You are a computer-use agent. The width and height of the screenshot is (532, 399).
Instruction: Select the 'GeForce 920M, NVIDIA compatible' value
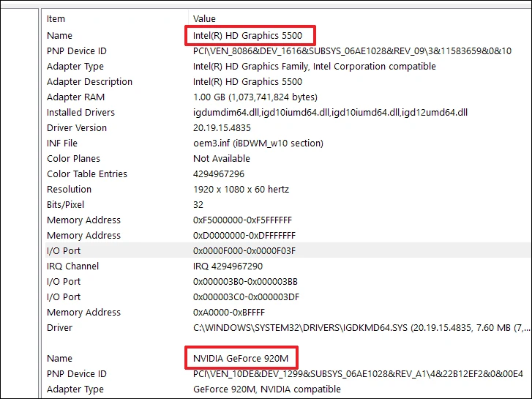pos(267,389)
